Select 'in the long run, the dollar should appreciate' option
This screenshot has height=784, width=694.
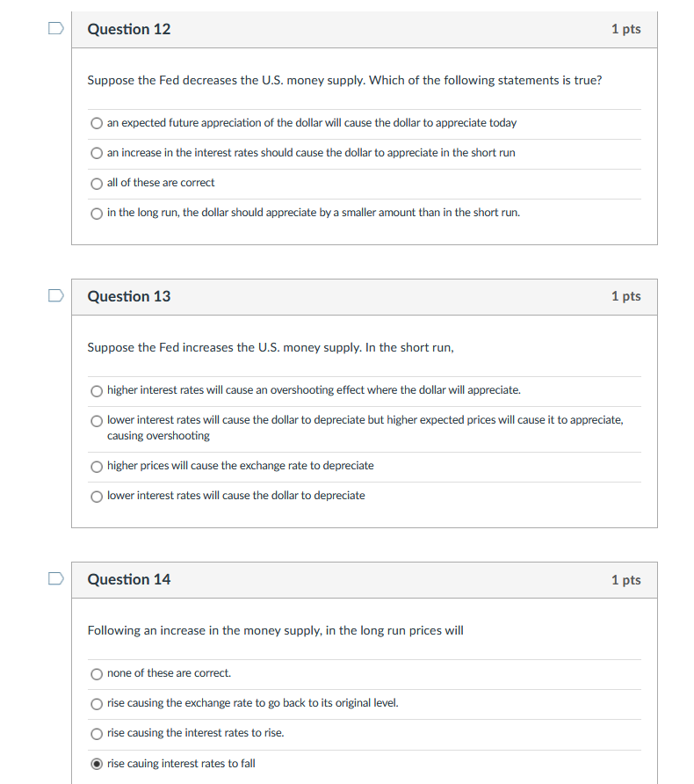pos(97,214)
